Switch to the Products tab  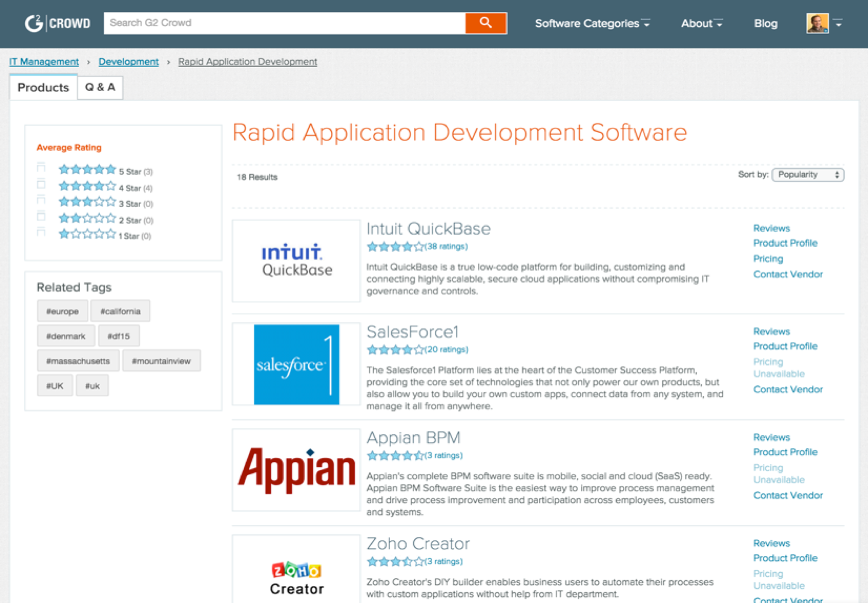43,88
